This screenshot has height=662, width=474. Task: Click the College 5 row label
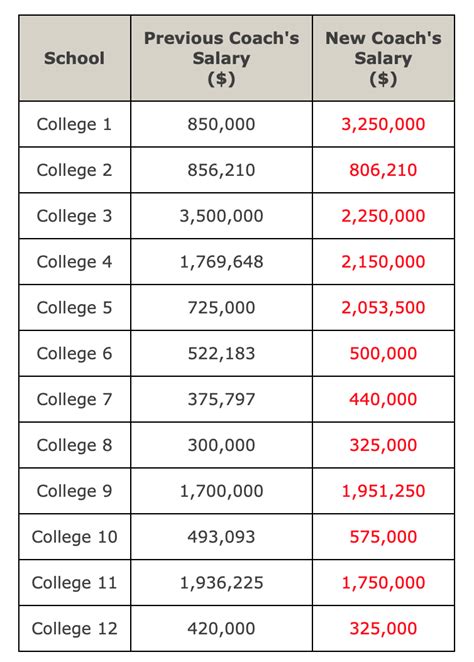point(74,308)
